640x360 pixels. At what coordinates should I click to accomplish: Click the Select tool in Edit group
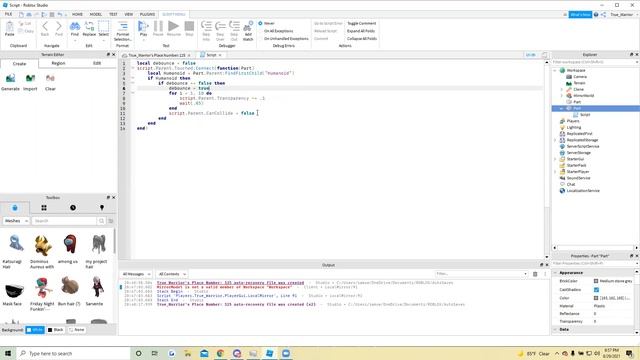(x=104, y=28)
